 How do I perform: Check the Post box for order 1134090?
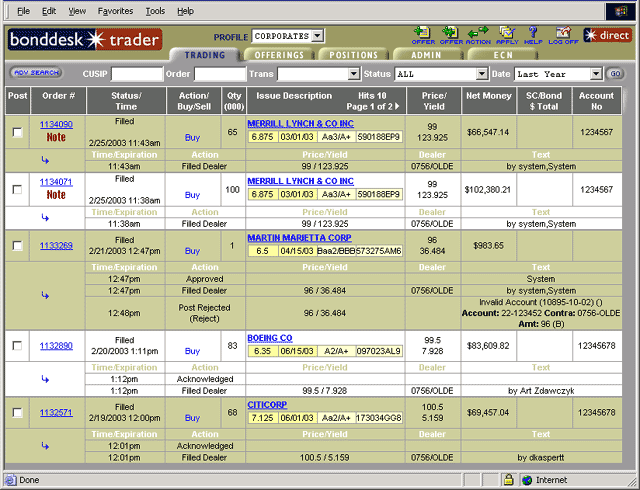tap(17, 132)
